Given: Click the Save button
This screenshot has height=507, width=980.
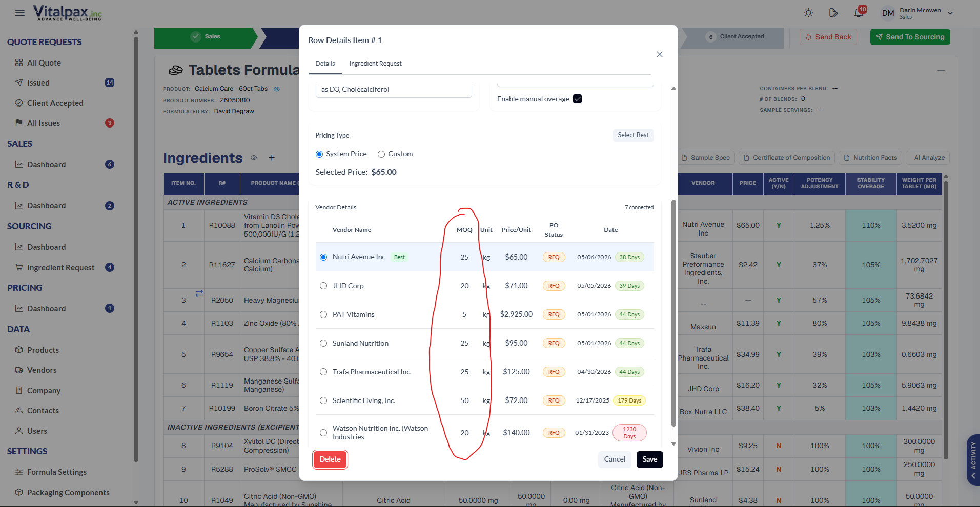Looking at the screenshot, I should [x=649, y=459].
